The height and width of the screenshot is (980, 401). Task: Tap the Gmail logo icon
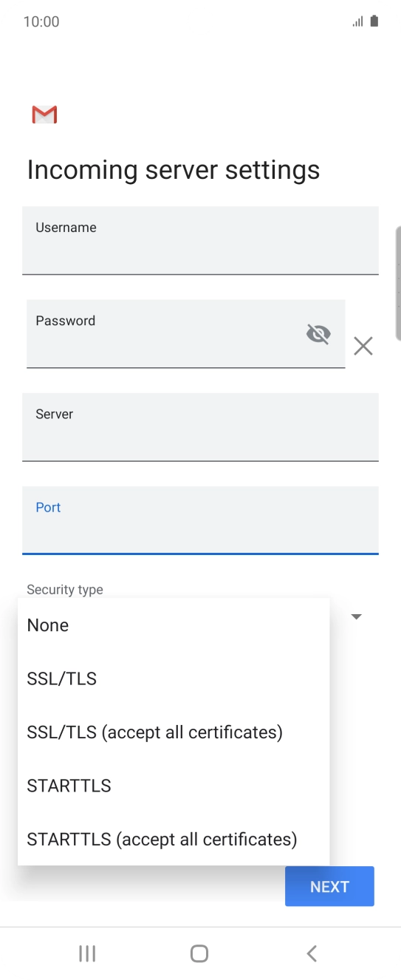[x=44, y=115]
